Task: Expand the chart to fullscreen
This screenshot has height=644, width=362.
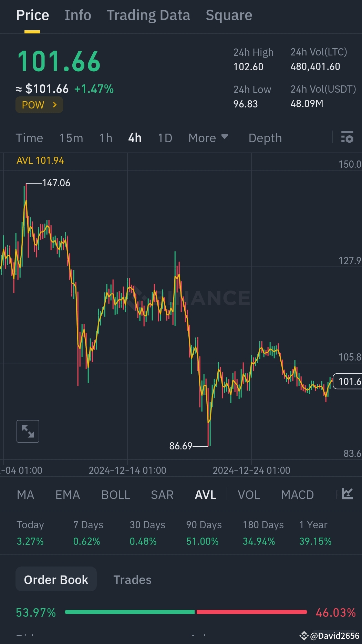Action: 28,431
